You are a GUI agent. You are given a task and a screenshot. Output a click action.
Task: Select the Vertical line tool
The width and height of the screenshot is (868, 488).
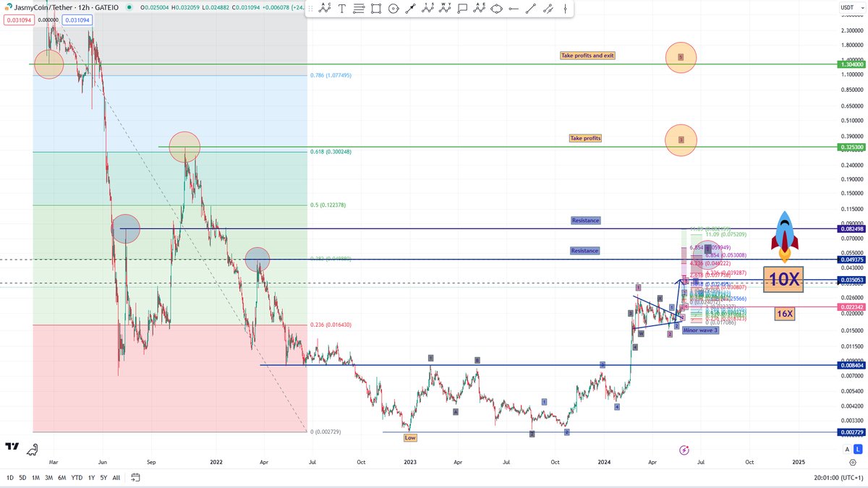pos(566,9)
